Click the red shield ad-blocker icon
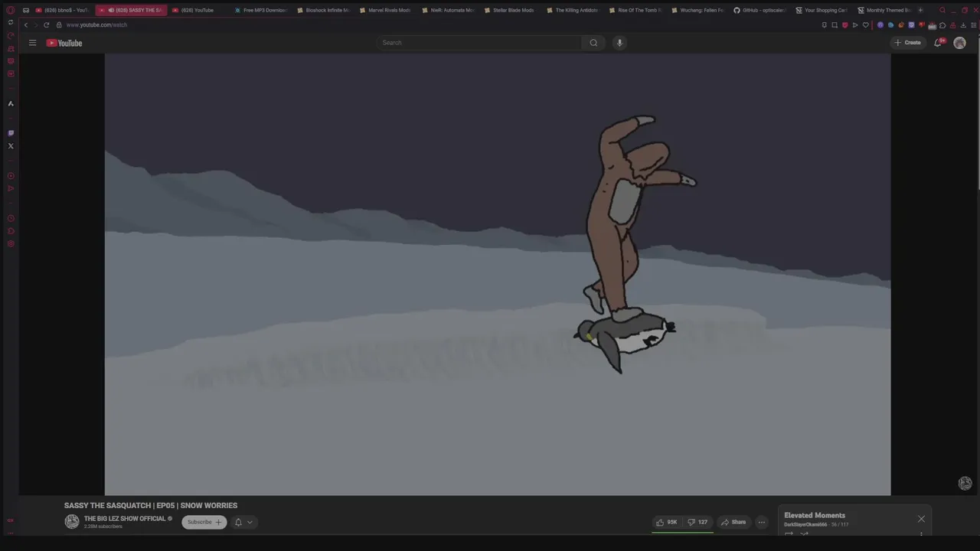The image size is (980, 551). pos(845,24)
